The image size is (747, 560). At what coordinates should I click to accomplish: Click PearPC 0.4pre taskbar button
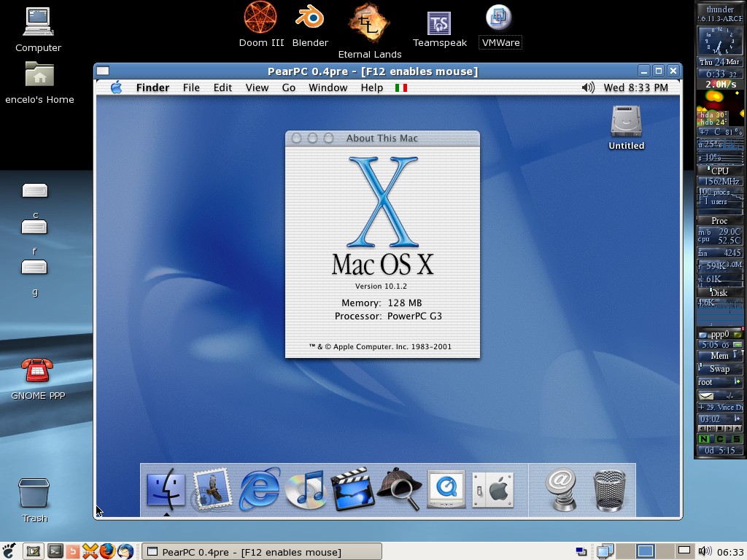tap(262, 552)
